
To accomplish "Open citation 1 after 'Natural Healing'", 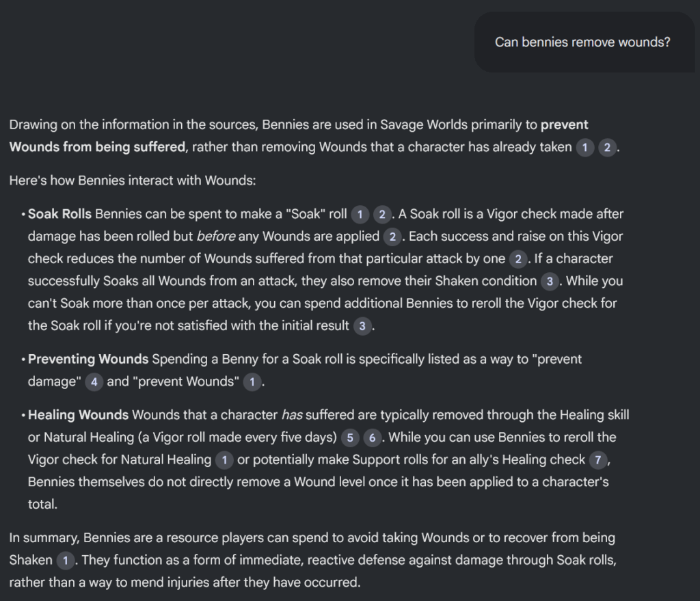I will coord(224,460).
